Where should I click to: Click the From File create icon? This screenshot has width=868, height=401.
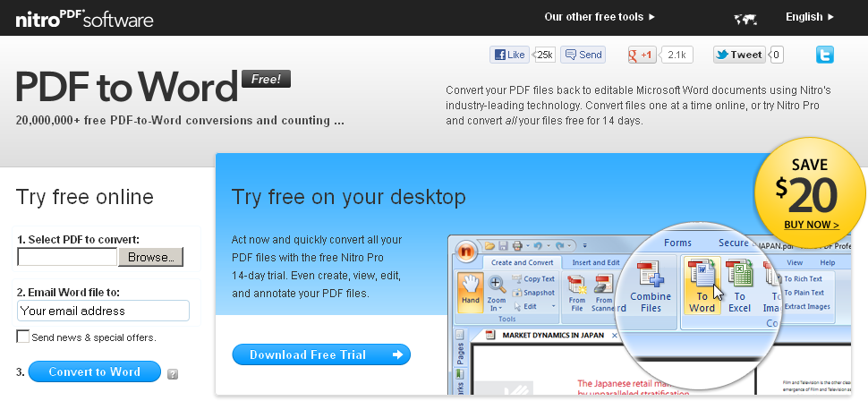tap(577, 294)
